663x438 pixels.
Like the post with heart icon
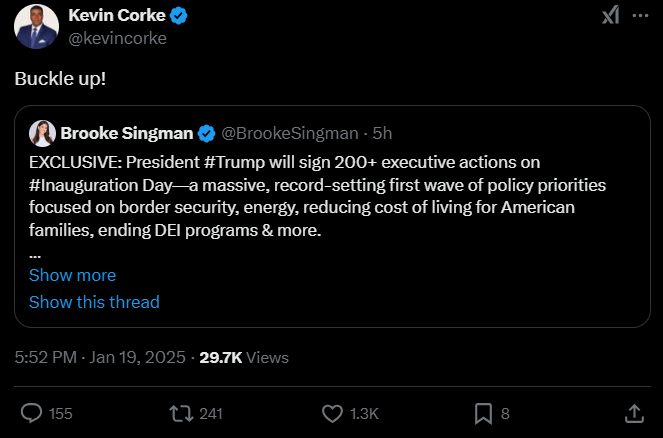(332, 412)
